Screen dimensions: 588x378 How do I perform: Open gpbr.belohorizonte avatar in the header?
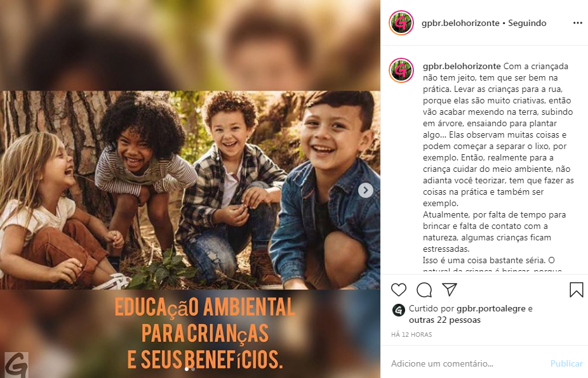click(x=401, y=23)
